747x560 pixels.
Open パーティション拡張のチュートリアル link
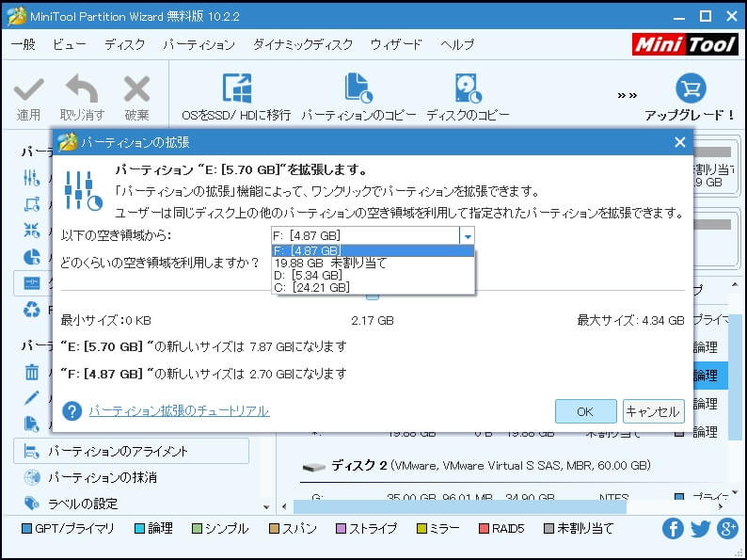(x=179, y=411)
